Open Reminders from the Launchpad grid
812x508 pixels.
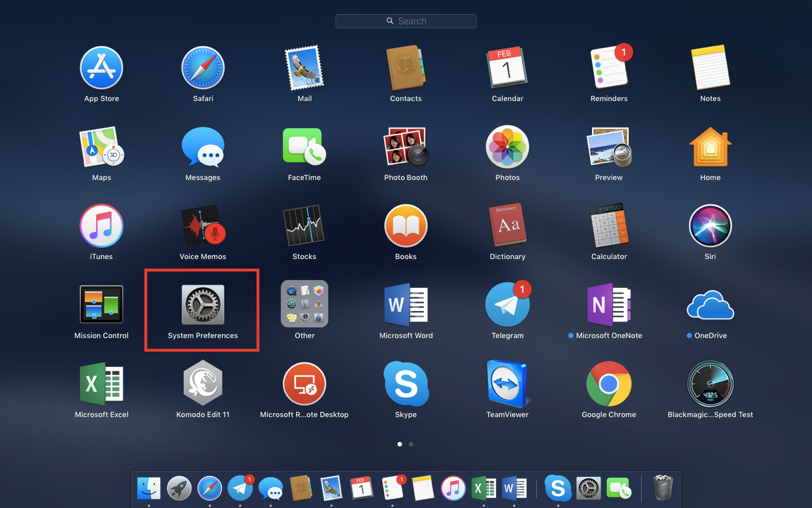click(x=609, y=68)
